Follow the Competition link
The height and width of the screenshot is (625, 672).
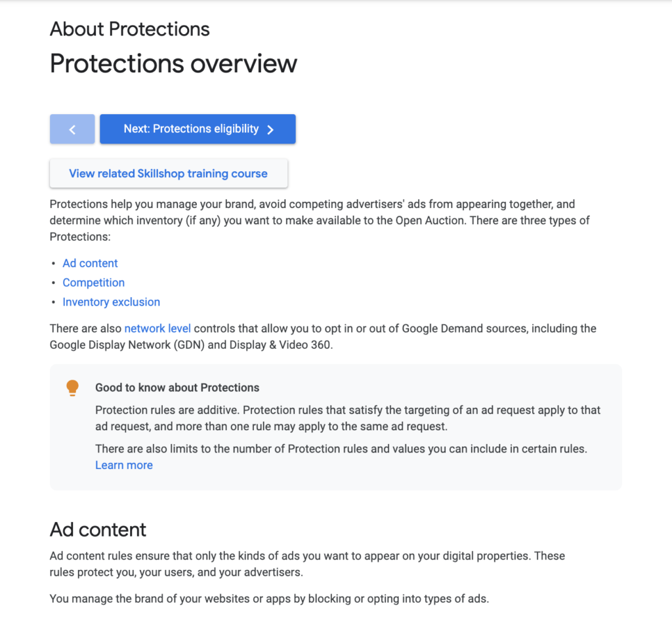93,283
